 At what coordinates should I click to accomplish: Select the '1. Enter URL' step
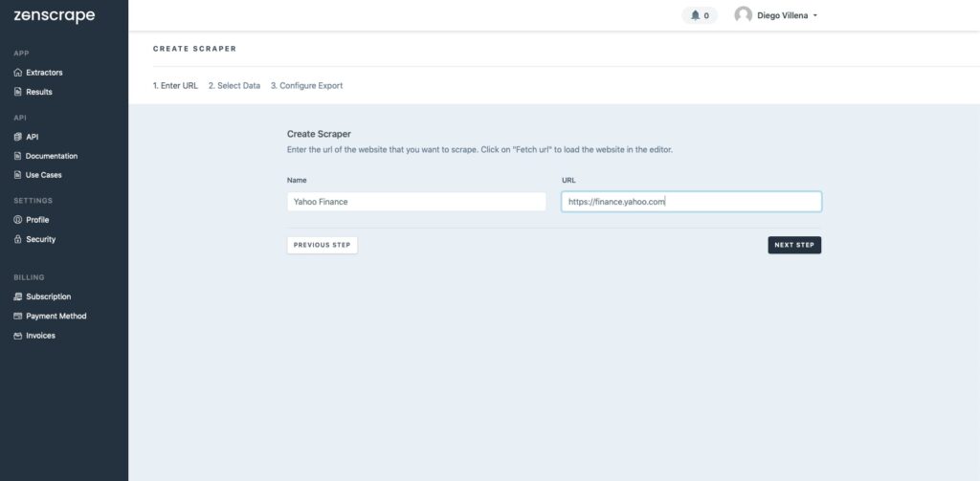point(175,85)
